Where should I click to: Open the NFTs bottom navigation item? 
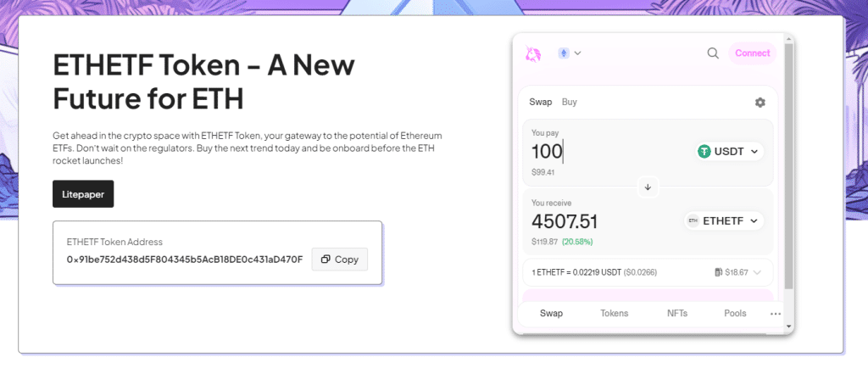(x=677, y=313)
